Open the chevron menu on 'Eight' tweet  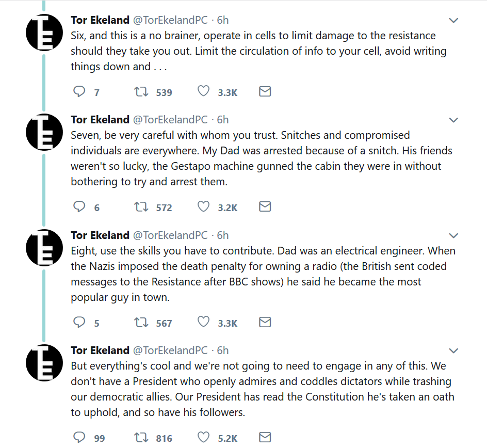point(453,236)
